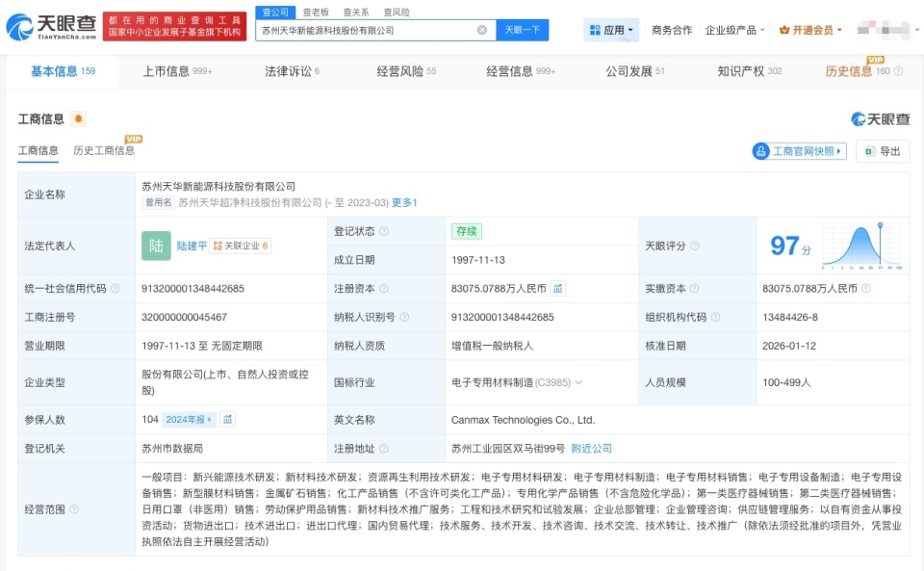Click the 工商官网快照 button
The height and width of the screenshot is (571, 924).
[x=799, y=151]
